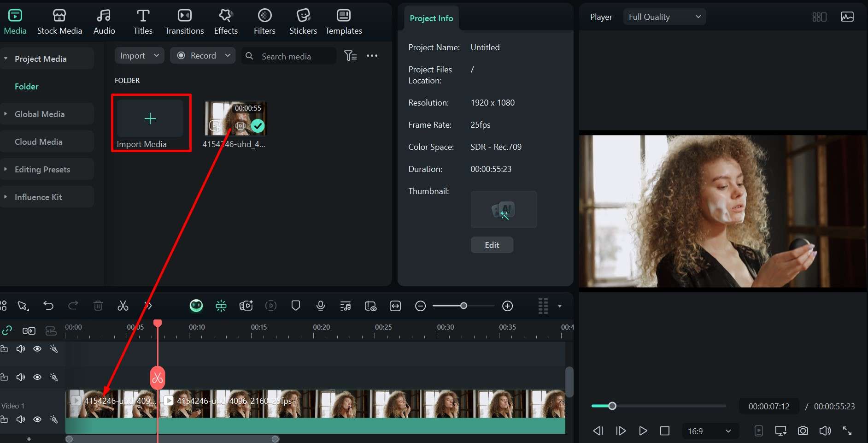
Task: Switch to the Audio tab
Action: click(104, 22)
